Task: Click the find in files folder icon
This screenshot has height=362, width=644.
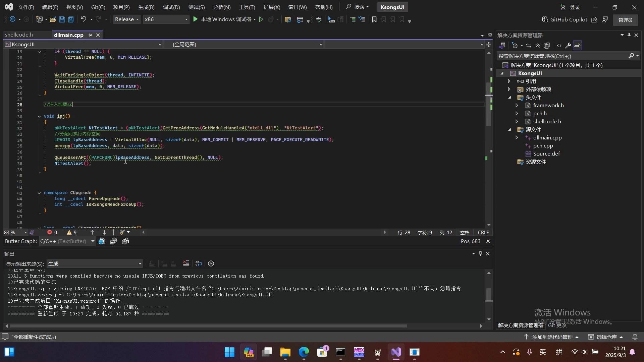Action: point(288,19)
